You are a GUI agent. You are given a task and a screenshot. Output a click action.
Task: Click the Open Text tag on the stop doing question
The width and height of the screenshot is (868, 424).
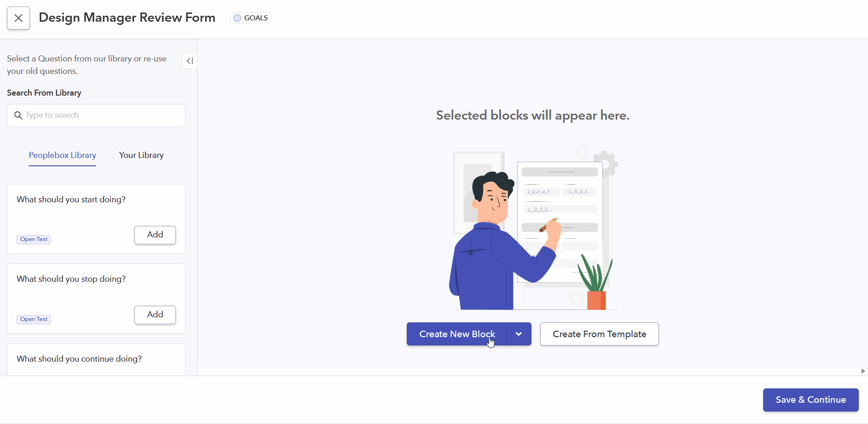pyautogui.click(x=33, y=319)
